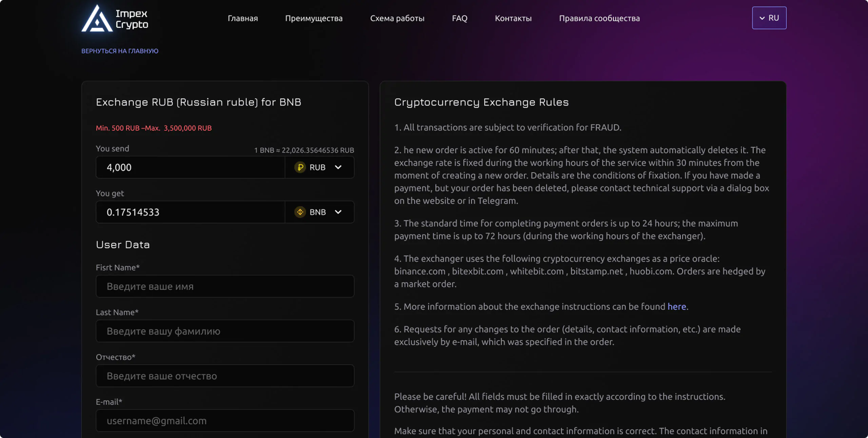
Task: Click the Last Name input field
Action: pyautogui.click(x=225, y=331)
